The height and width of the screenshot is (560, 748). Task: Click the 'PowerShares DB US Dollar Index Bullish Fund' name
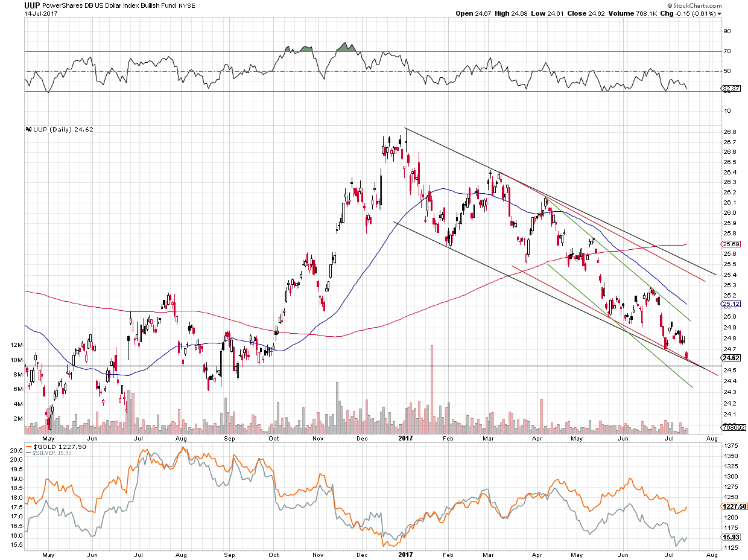point(108,5)
